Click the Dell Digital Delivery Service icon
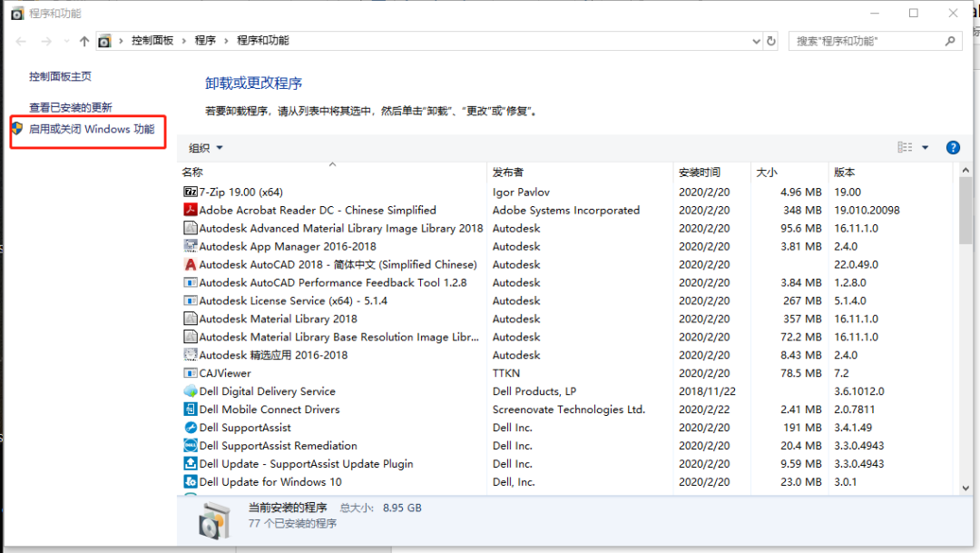This screenshot has width=980, height=553. click(x=190, y=391)
